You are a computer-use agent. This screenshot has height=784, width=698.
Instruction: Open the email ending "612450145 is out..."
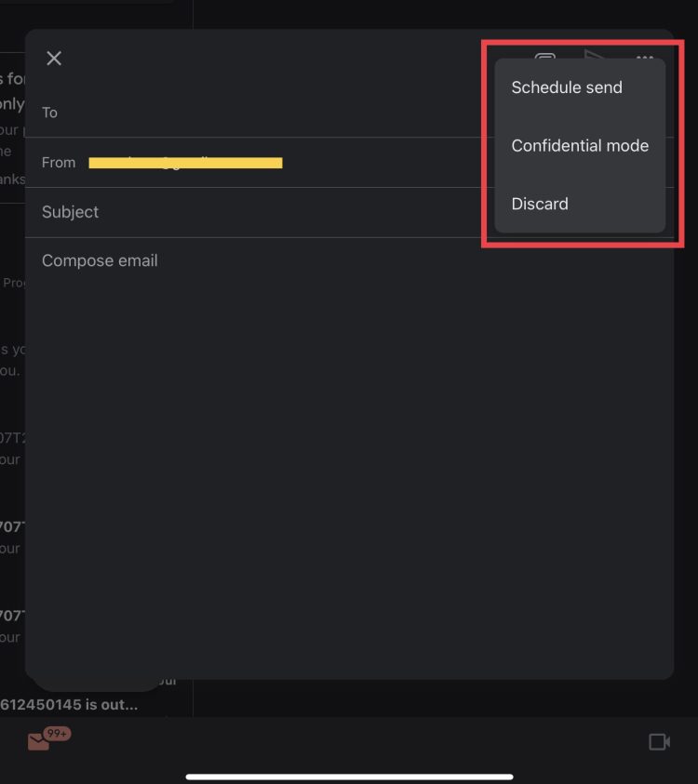[69, 704]
